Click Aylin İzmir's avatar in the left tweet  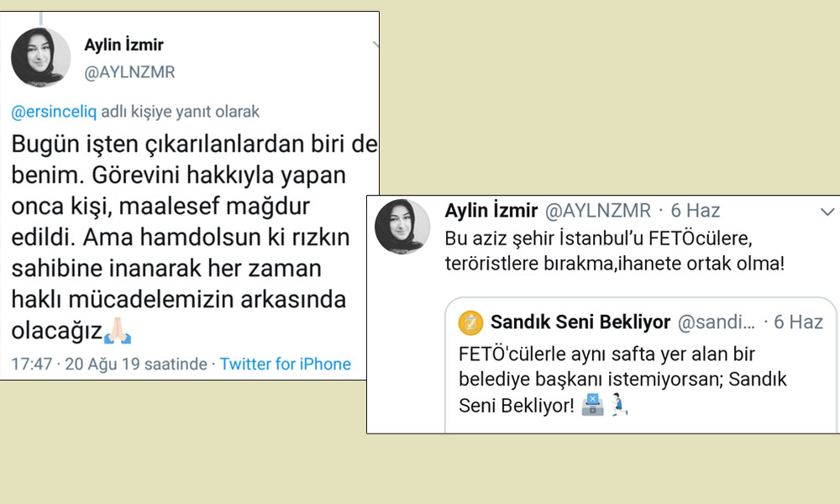coord(40,56)
